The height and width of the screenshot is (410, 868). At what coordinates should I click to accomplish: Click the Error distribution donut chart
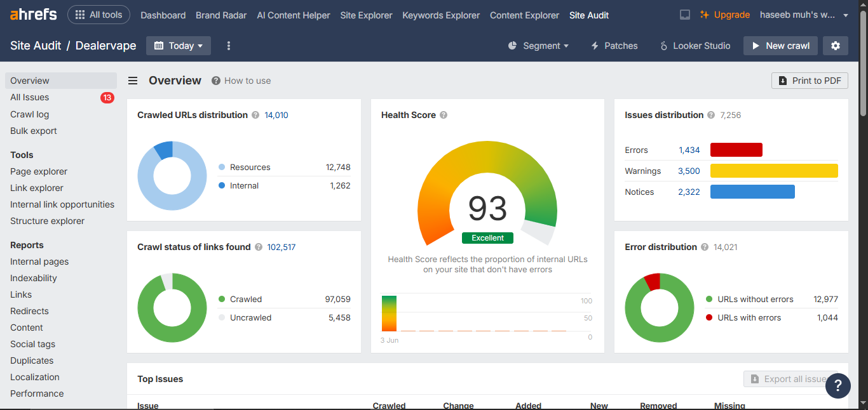point(660,308)
